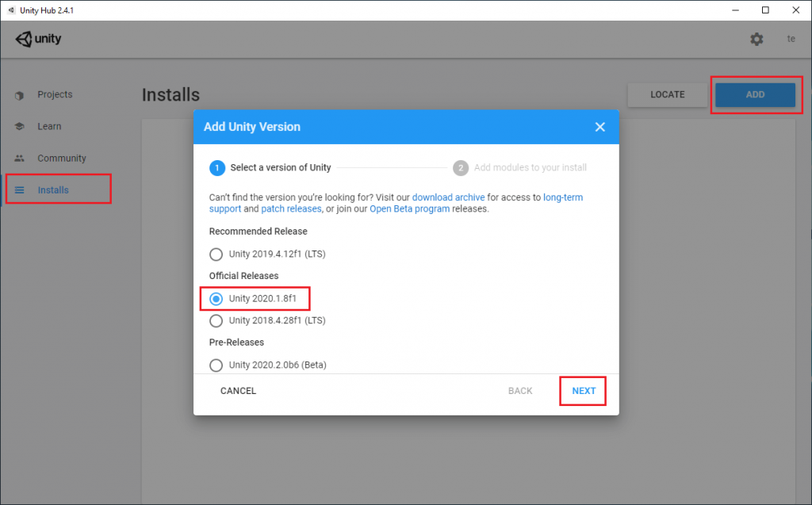Open the Learn section
Image resolution: width=812 pixels, height=505 pixels.
point(49,126)
